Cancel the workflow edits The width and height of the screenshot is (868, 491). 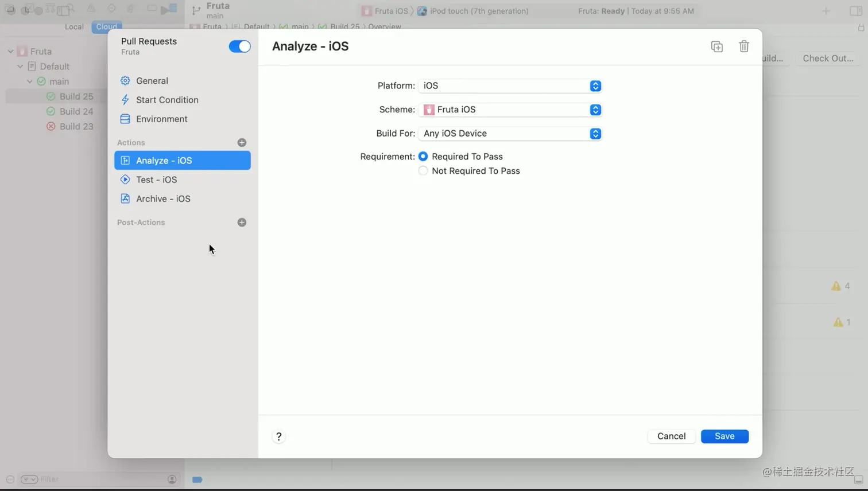pos(671,436)
